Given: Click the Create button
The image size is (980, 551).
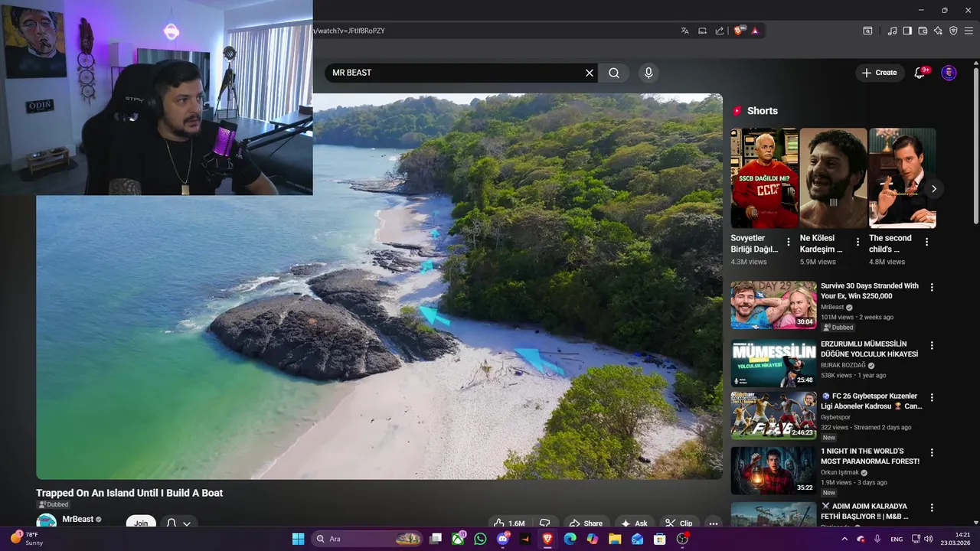Looking at the screenshot, I should click(x=879, y=73).
